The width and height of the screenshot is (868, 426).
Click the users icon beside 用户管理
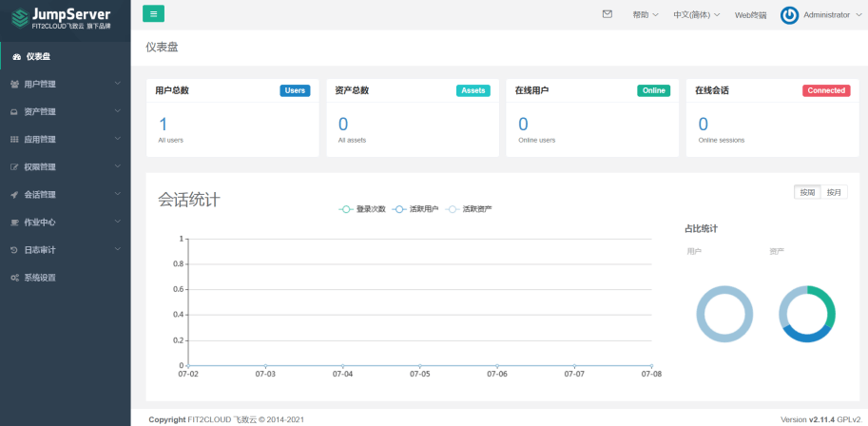[15, 85]
